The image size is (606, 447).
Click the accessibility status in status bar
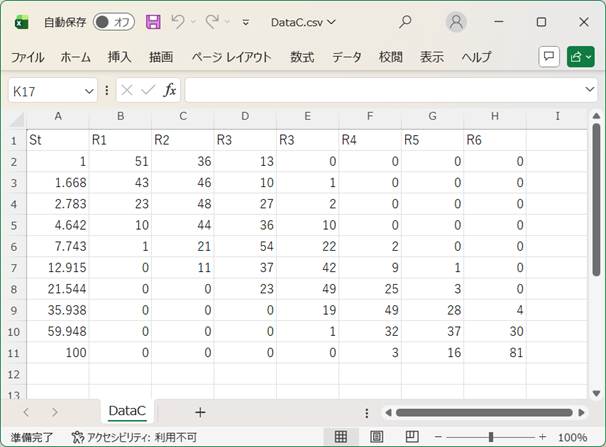pyautogui.click(x=134, y=437)
